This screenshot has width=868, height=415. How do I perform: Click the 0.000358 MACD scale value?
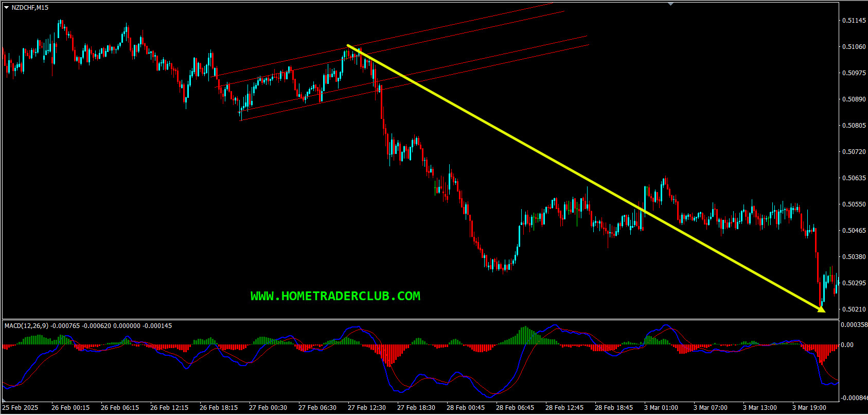coord(854,325)
